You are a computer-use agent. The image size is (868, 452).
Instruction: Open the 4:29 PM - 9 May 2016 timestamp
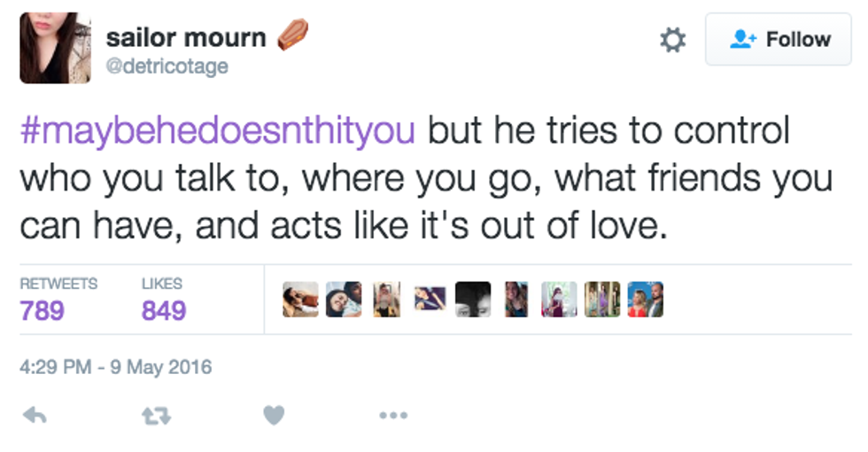pos(116,366)
